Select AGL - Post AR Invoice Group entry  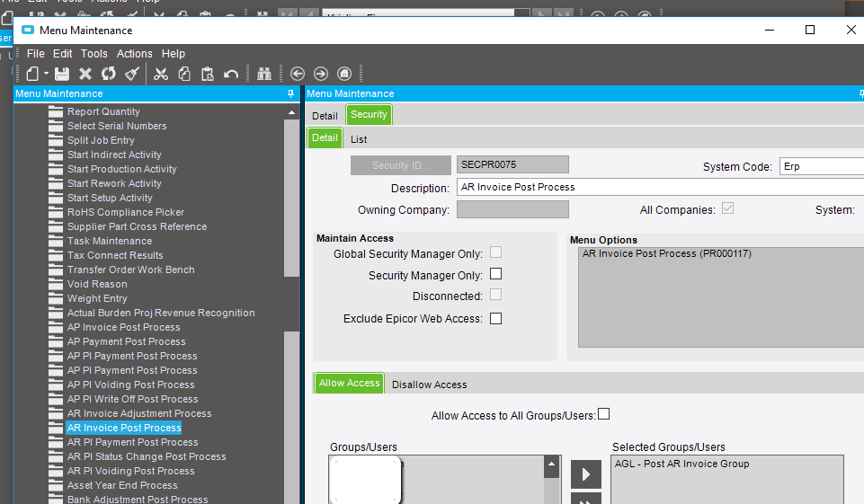coord(681,464)
